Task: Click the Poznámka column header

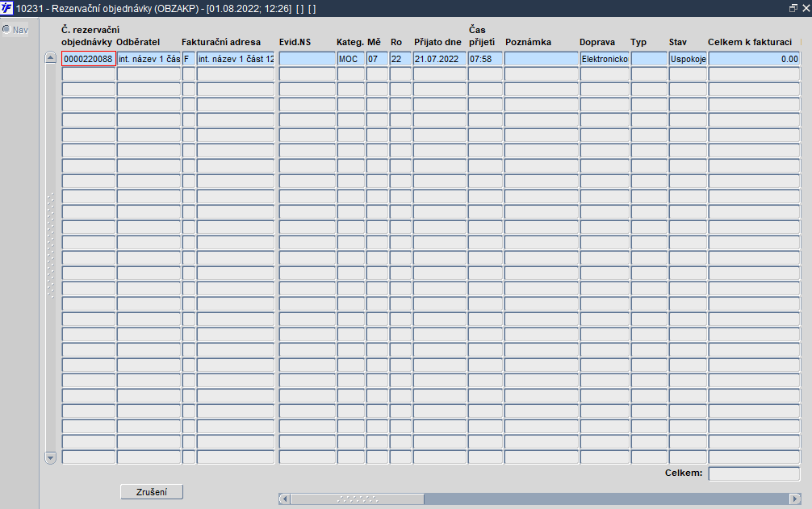Action: (x=528, y=43)
